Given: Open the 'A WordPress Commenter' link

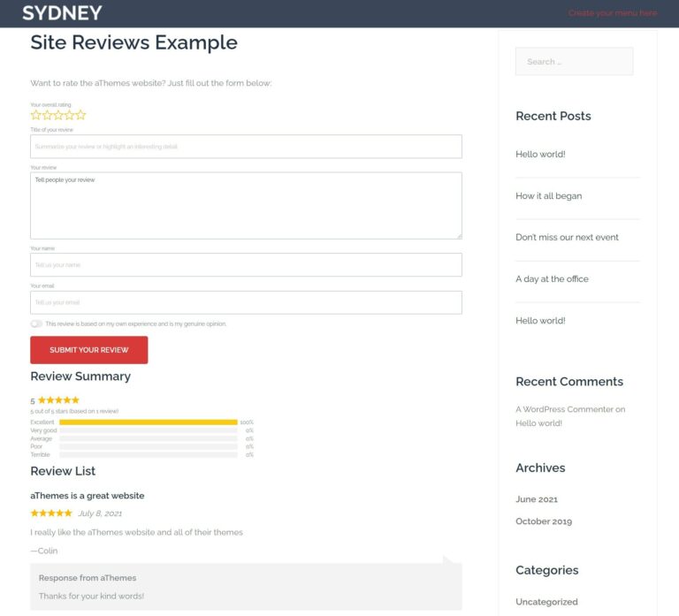Looking at the screenshot, I should pyautogui.click(x=564, y=409).
